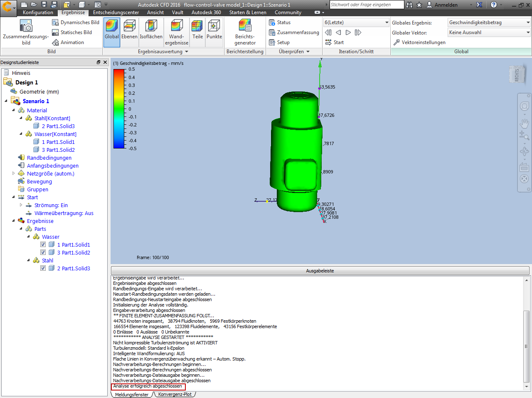Open the Globales Ergebnis dropdown
532x398 pixels.
(x=489, y=22)
